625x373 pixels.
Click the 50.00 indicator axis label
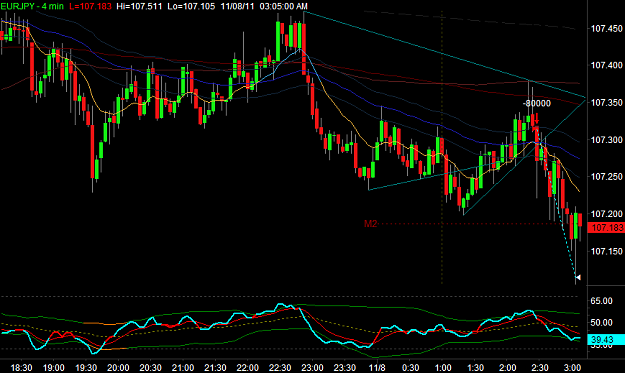coord(601,322)
